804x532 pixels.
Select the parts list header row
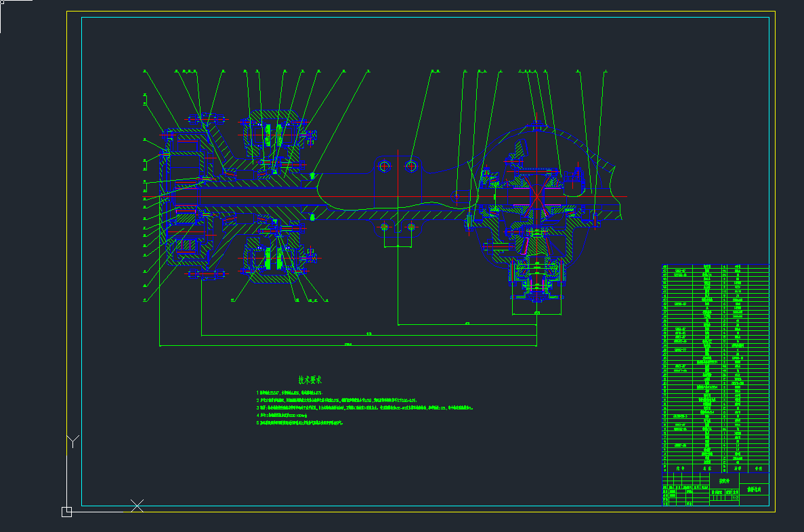(x=715, y=468)
